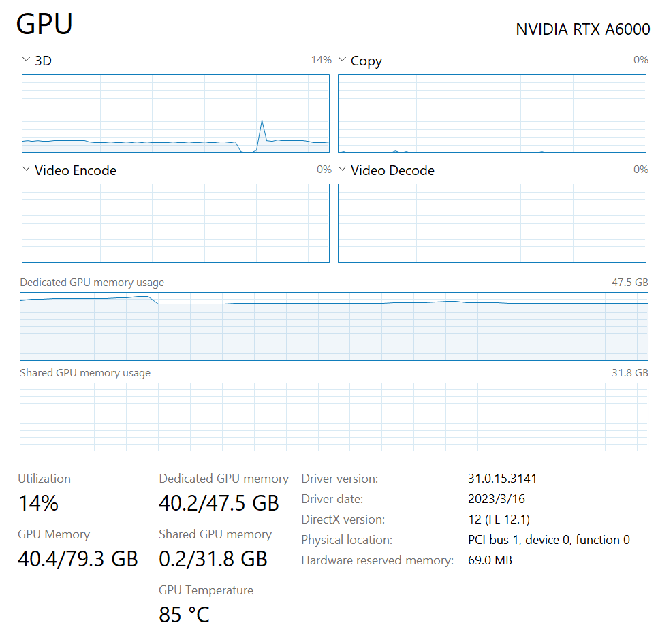Click the 85 °C GPU Temperature reading

[x=184, y=615]
